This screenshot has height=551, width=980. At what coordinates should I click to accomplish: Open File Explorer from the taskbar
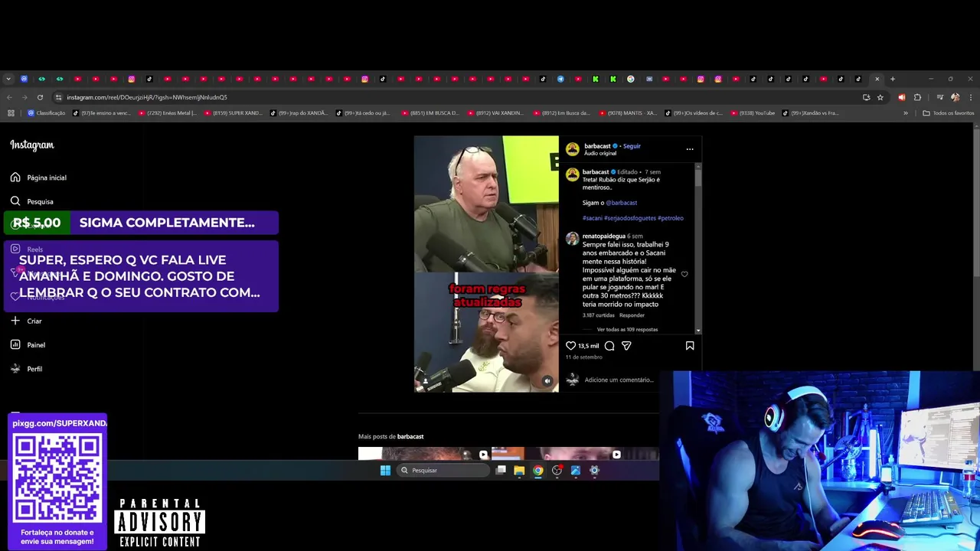point(519,471)
